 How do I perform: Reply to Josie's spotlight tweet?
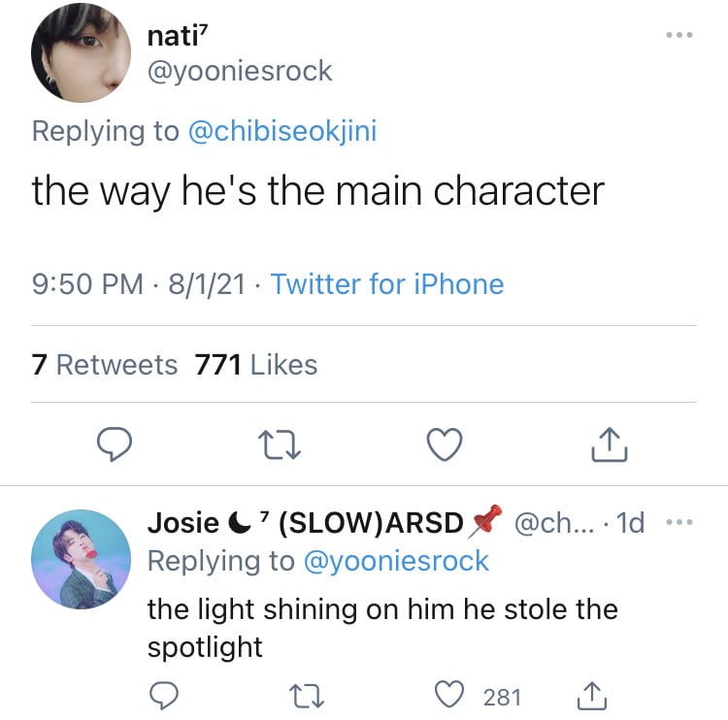(x=163, y=696)
